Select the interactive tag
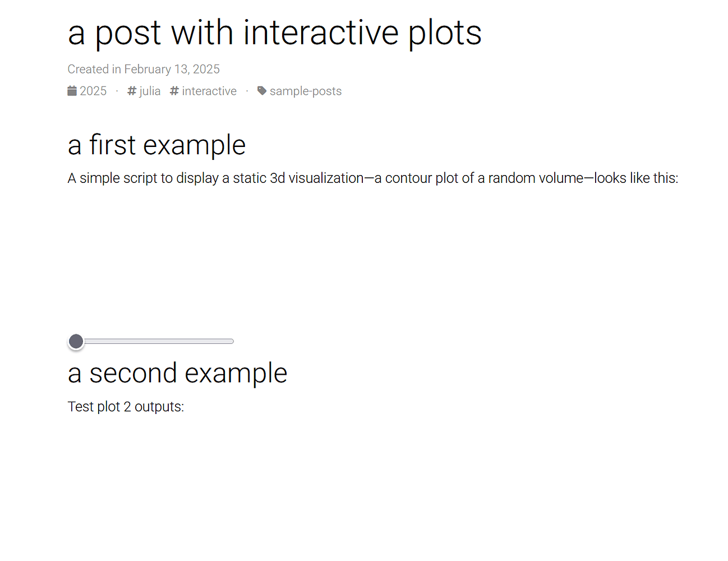This screenshot has width=728, height=561. coord(209,90)
